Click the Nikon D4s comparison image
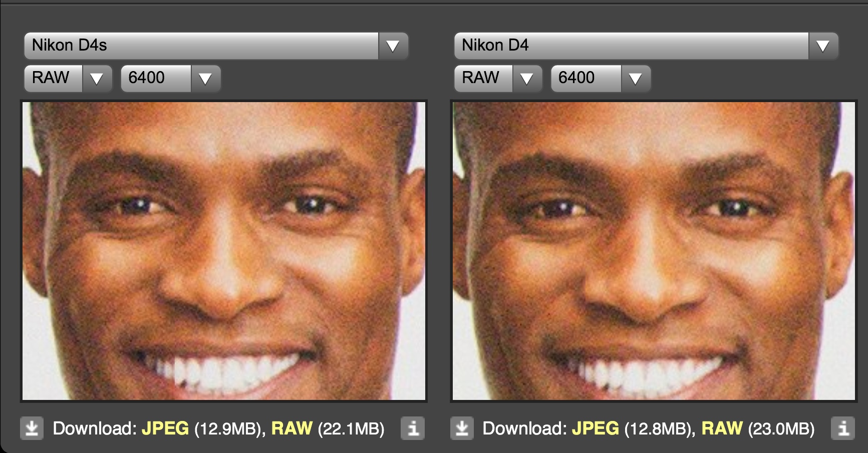Screen dimensions: 868x453 [x=224, y=251]
